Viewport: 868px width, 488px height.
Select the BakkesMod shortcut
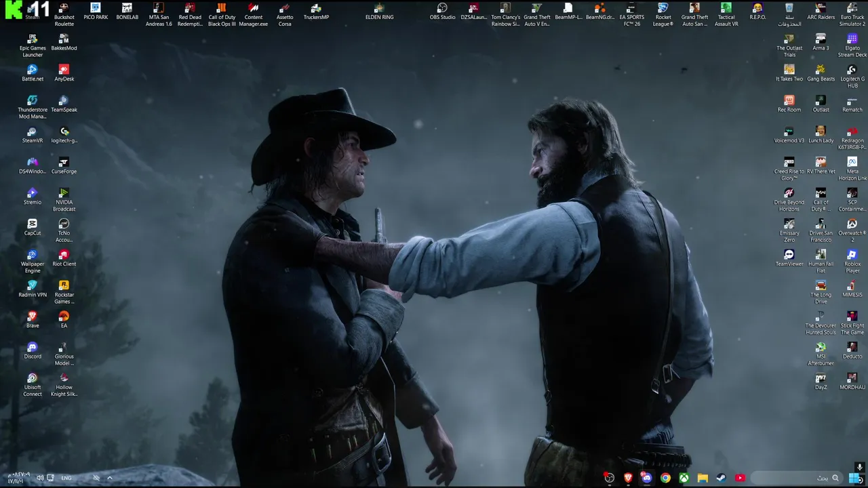(x=64, y=43)
